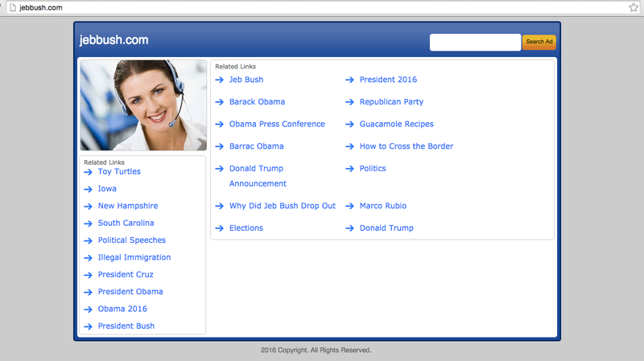644x361 pixels.
Task: Open the Guacamole Recipes link
Action: [396, 124]
